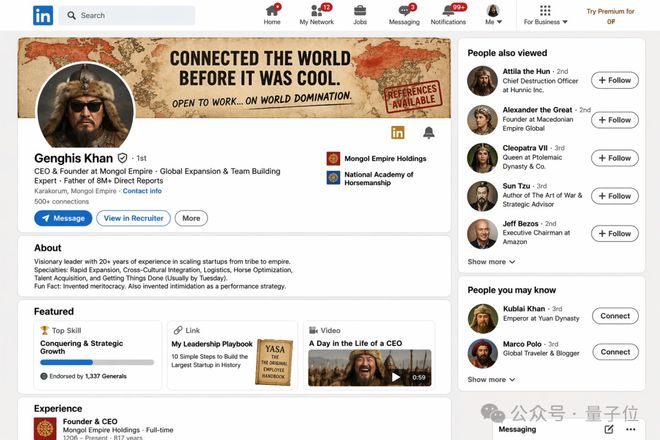
Task: Open Messaging bar three-dots options
Action: (631, 429)
